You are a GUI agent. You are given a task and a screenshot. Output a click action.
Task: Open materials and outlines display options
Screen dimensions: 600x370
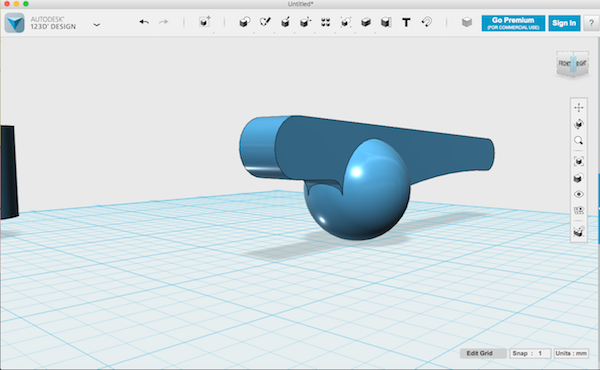pyautogui.click(x=579, y=178)
